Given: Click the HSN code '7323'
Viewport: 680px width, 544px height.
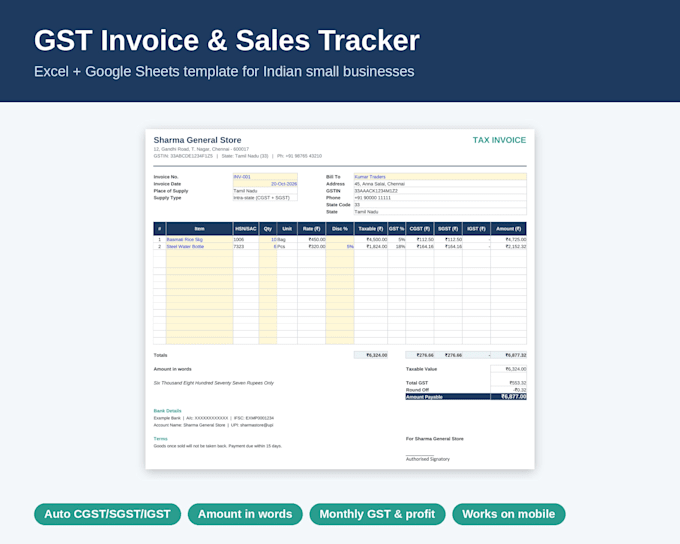Looking at the screenshot, I should pos(246,246).
